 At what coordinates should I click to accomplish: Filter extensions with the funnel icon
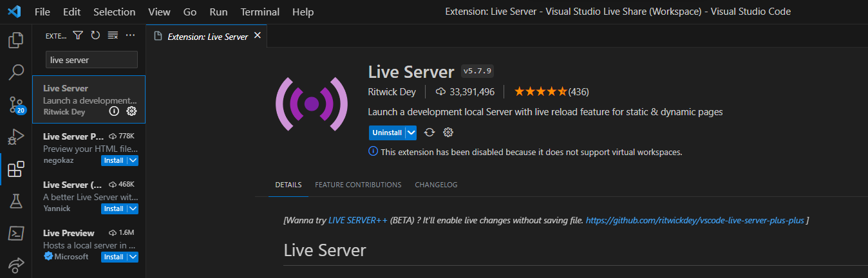[78, 35]
